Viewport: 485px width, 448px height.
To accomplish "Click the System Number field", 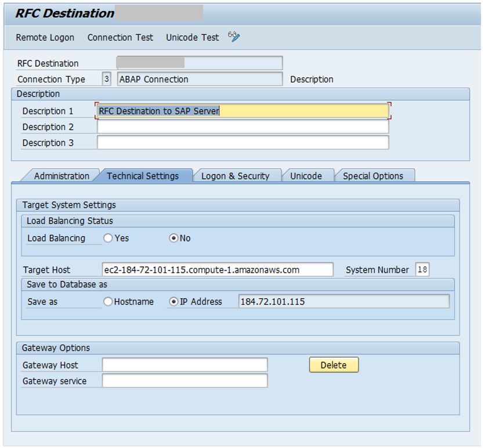I will coord(422,269).
